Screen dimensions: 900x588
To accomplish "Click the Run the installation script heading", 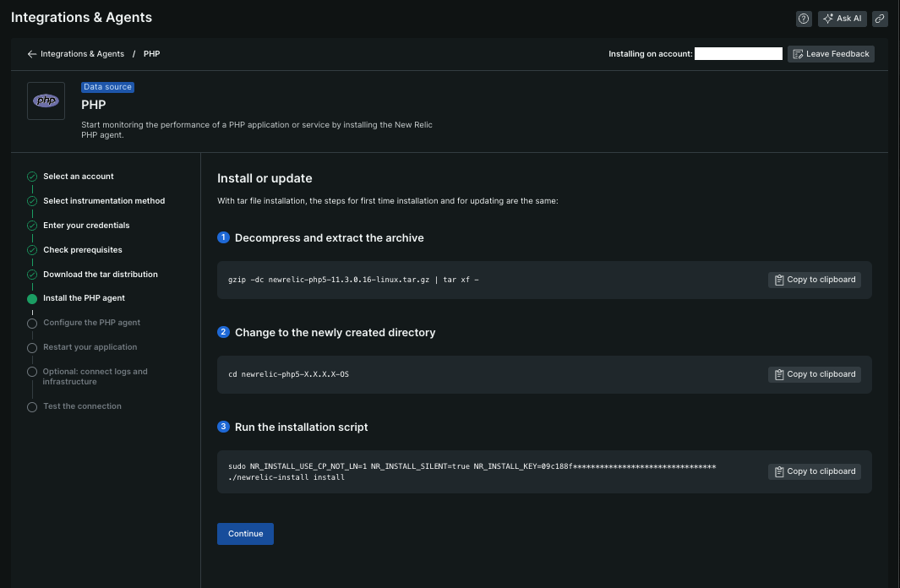I will point(301,427).
